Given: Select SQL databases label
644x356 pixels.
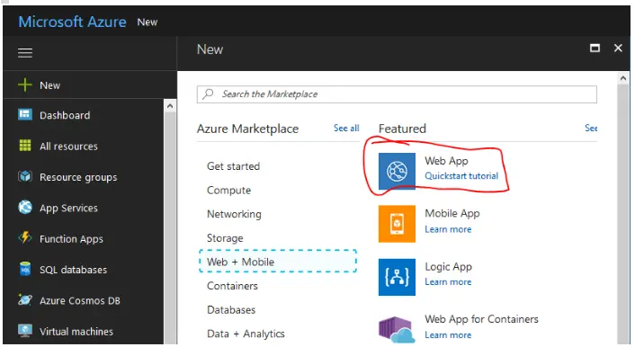Looking at the screenshot, I should point(73,270).
